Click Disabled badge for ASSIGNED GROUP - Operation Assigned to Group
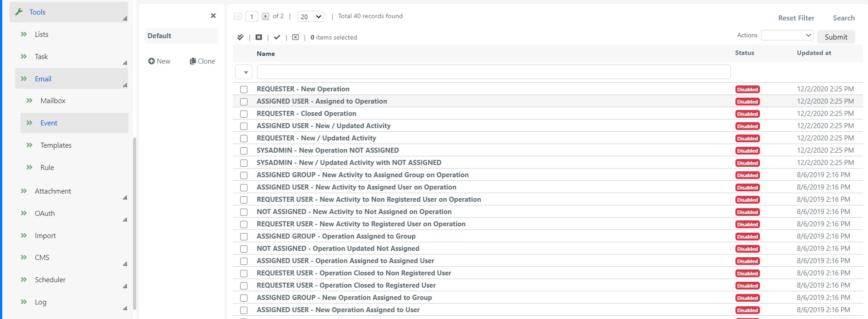 (x=747, y=237)
